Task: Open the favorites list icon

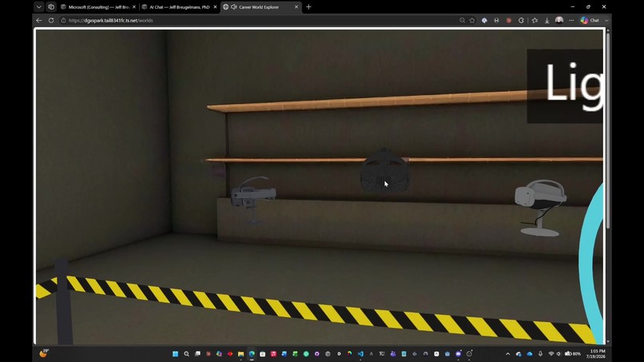Action: (535, 20)
